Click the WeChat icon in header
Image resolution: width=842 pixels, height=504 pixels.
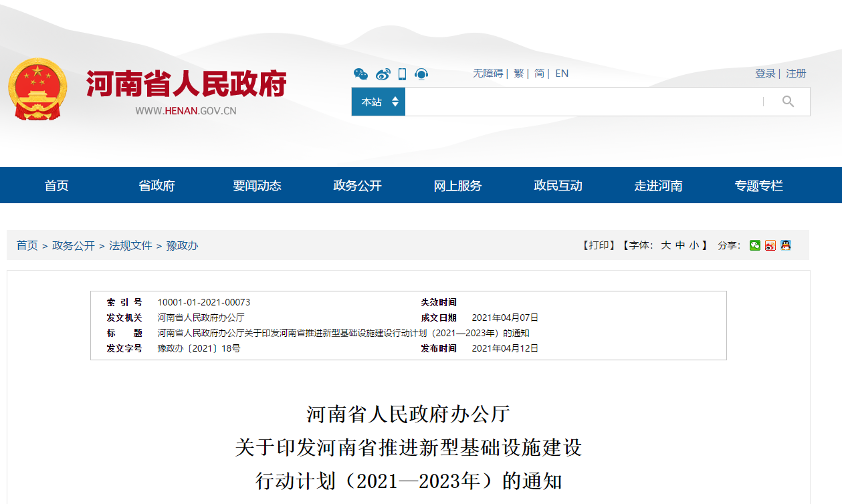360,74
